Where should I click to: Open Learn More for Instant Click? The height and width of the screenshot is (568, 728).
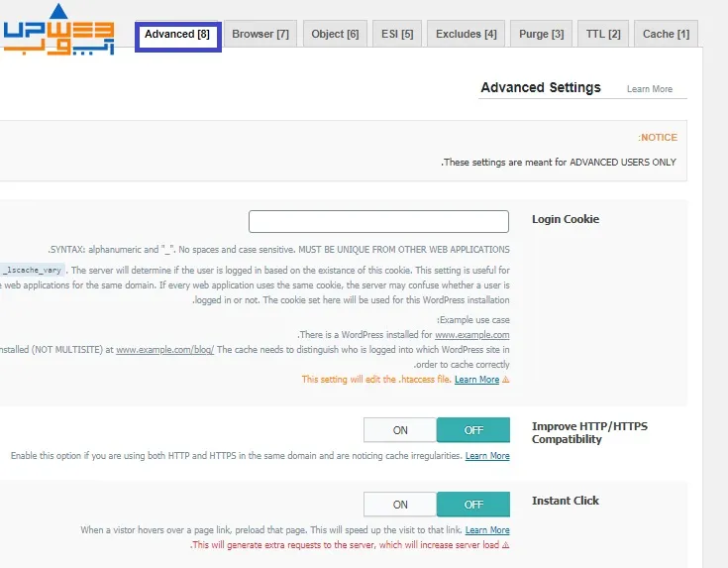(x=487, y=530)
